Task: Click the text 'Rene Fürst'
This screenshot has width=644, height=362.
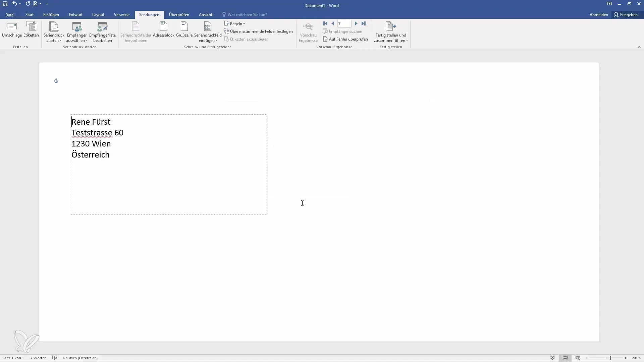Action: (x=91, y=122)
